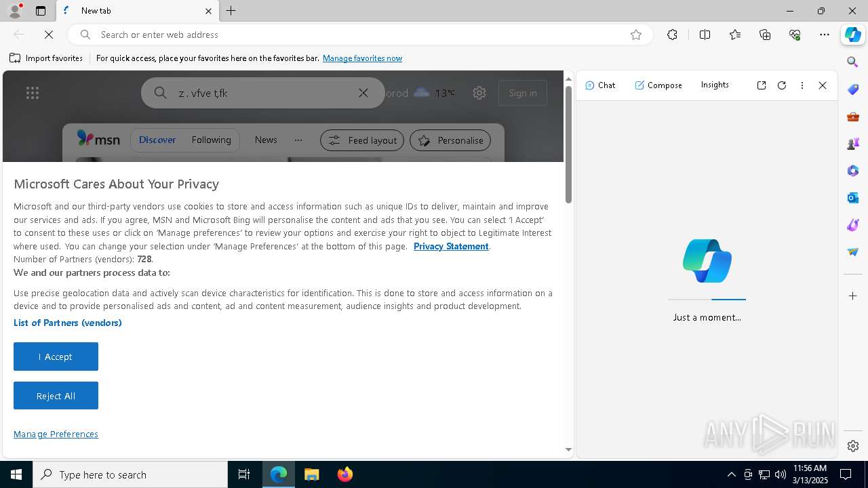Viewport: 868px width, 488px height.
Task: Switch to the Insights tab
Action: tap(715, 85)
